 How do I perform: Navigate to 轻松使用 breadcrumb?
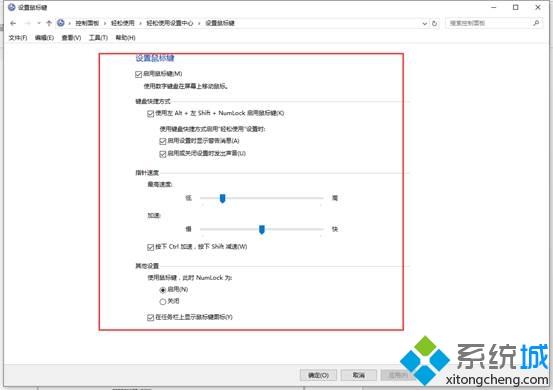tap(123, 23)
